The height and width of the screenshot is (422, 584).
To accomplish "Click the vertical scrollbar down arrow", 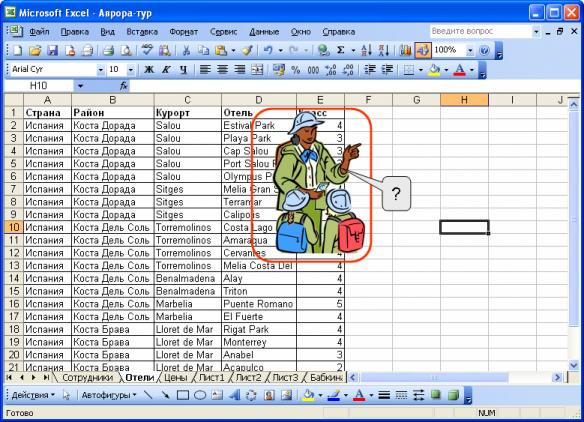I will click(574, 365).
